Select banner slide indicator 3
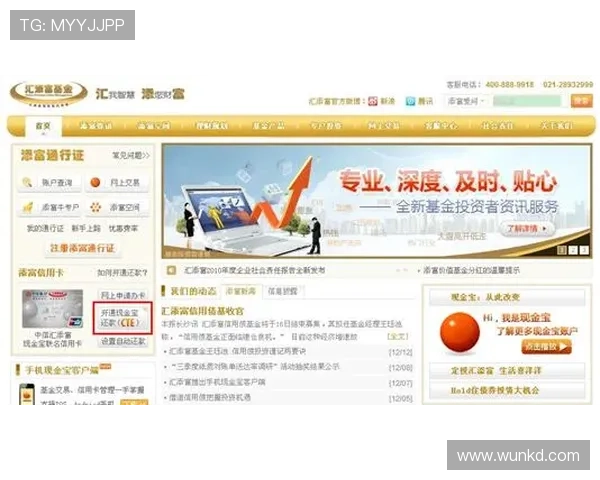600x480 pixels. [584, 250]
